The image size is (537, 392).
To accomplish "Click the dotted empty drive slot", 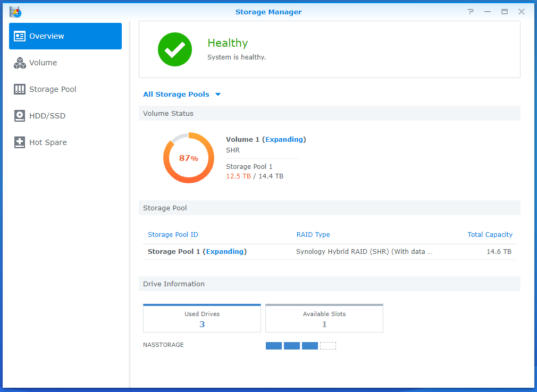I will tap(328, 345).
